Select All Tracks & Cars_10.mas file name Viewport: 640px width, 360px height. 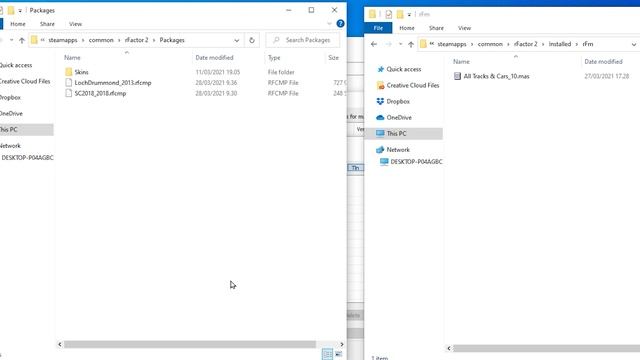(496, 76)
